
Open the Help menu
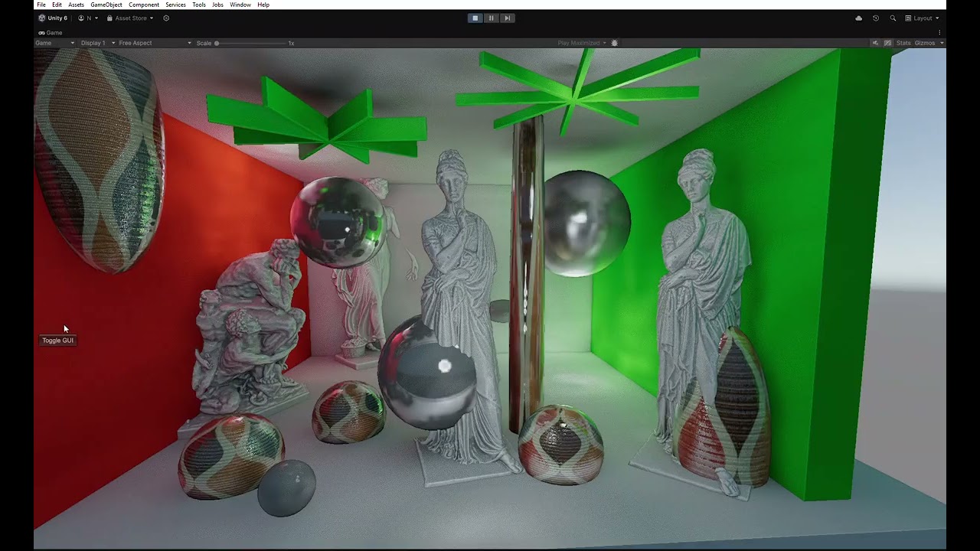[263, 5]
